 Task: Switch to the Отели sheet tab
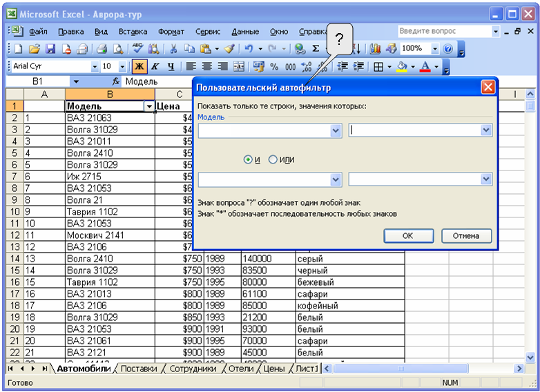point(241,369)
